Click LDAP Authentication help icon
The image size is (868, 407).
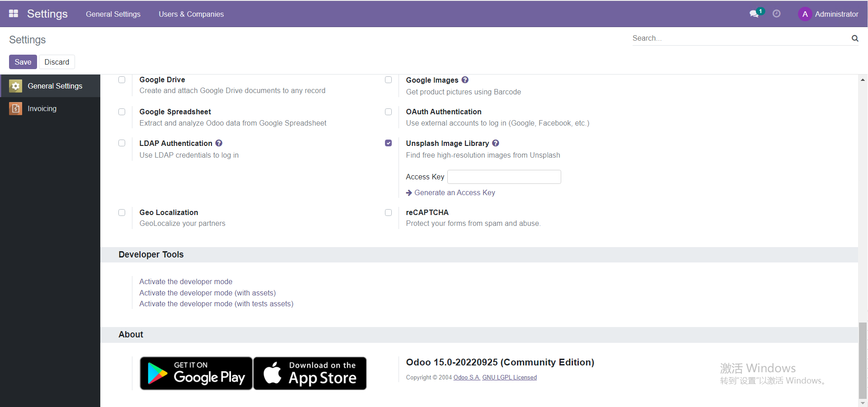[x=219, y=143]
